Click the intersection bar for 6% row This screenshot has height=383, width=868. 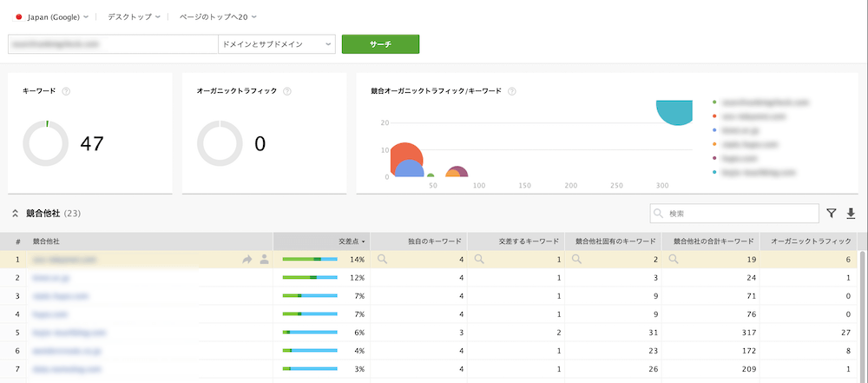(x=310, y=332)
